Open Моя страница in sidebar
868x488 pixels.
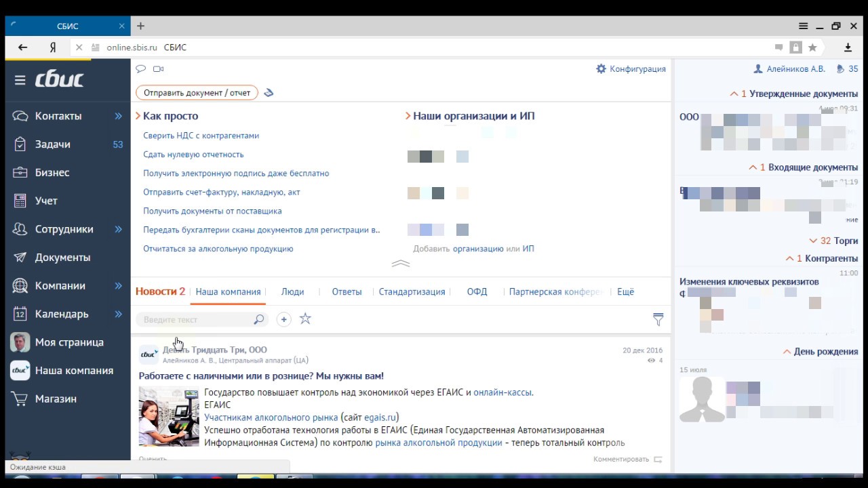click(68, 342)
